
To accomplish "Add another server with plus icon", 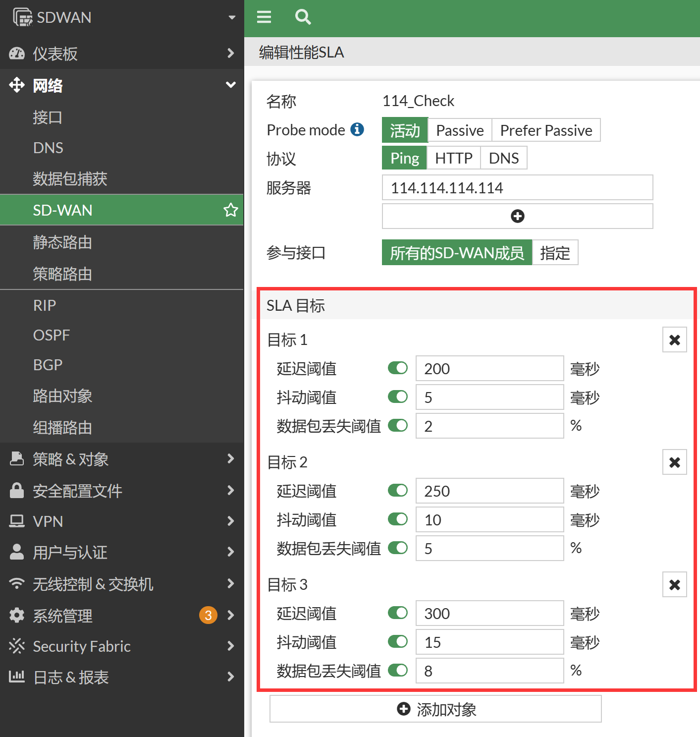I will (x=517, y=216).
